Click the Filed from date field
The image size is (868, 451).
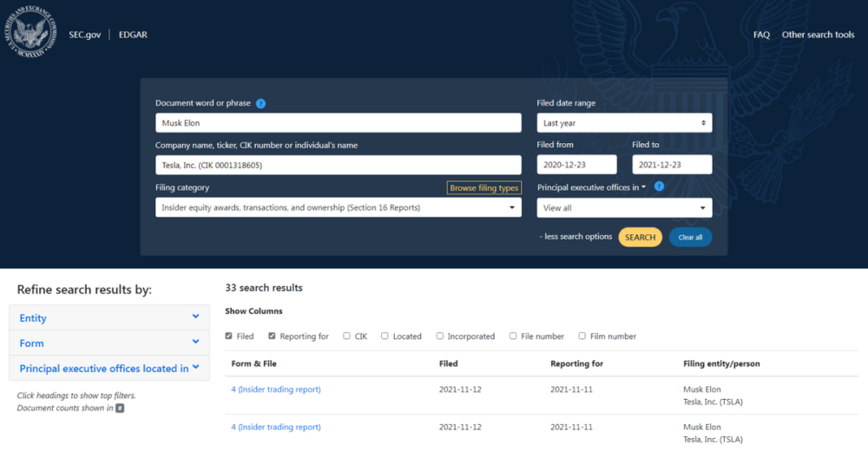[577, 164]
